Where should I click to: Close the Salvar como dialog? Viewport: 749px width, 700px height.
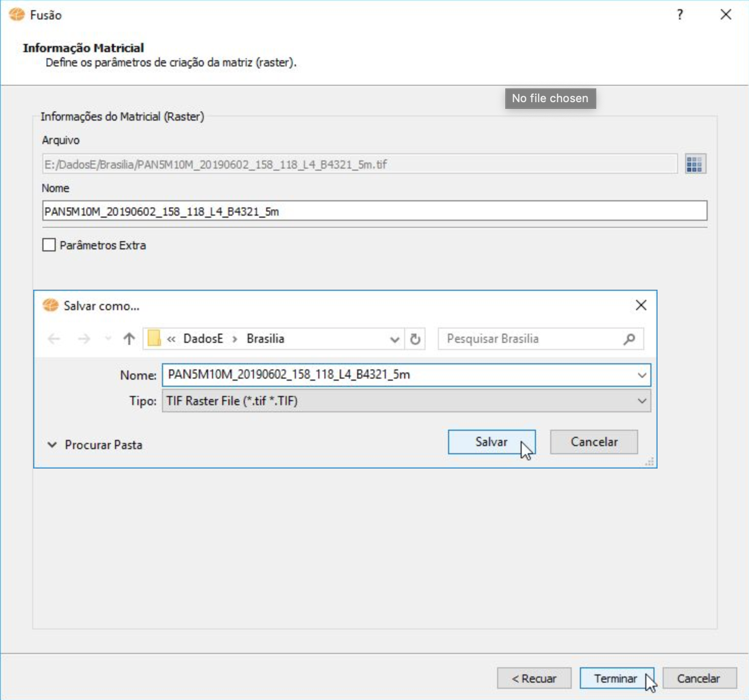pyautogui.click(x=641, y=306)
